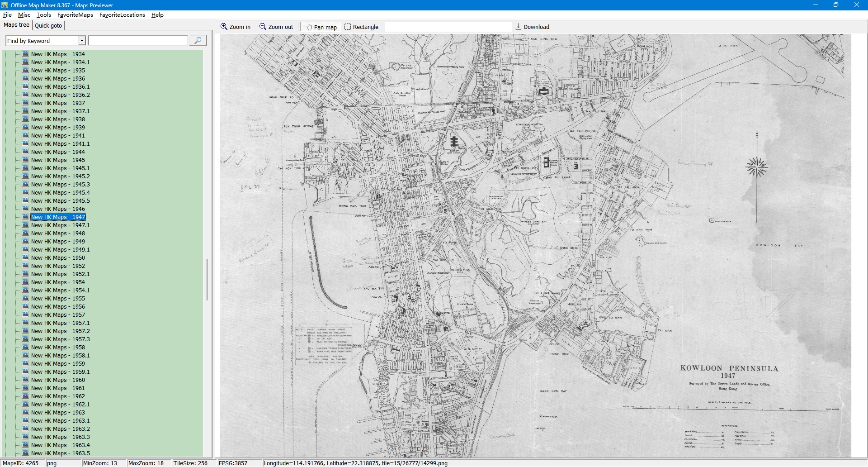Click map icon beside New HK Maps - 1934
The width and height of the screenshot is (868, 467).
coord(25,54)
